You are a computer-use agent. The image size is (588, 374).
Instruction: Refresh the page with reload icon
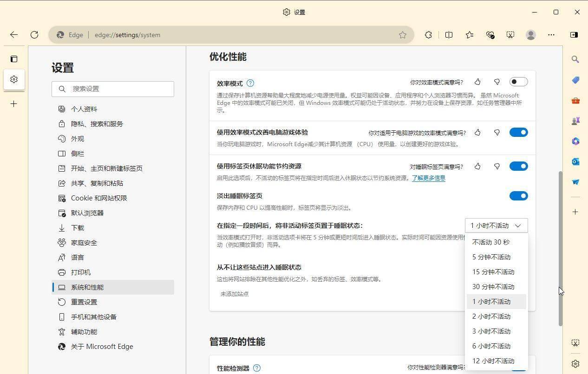(34, 35)
